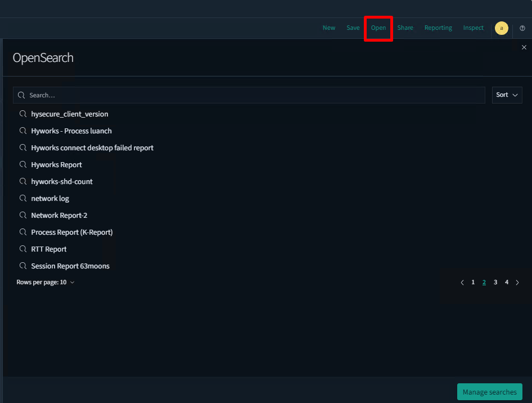Click the help icon in top bar
The image size is (532, 403).
point(522,28)
